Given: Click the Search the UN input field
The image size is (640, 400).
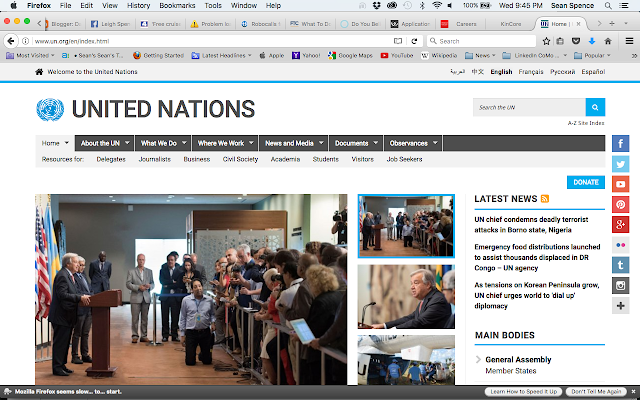Looking at the screenshot, I should (x=529, y=107).
